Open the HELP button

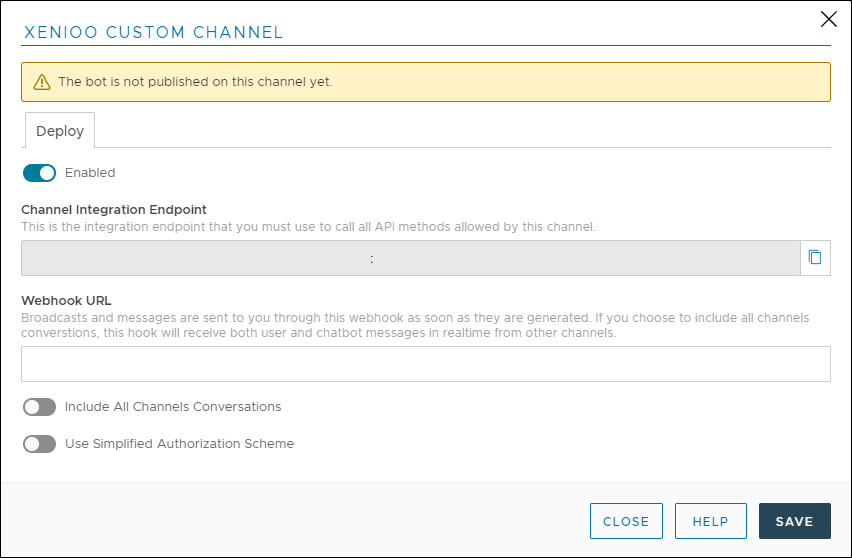point(710,521)
